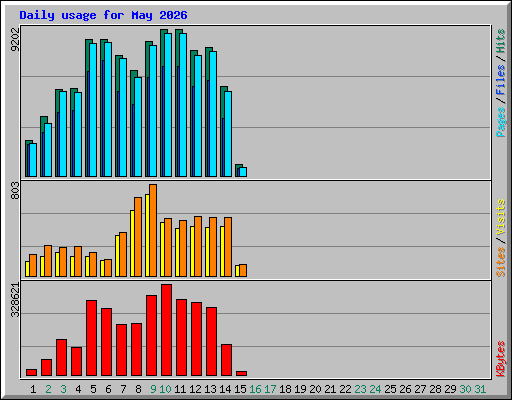Click the bottom chart axis value 328621
This screenshot has height=400, width=512.
click(x=15, y=300)
